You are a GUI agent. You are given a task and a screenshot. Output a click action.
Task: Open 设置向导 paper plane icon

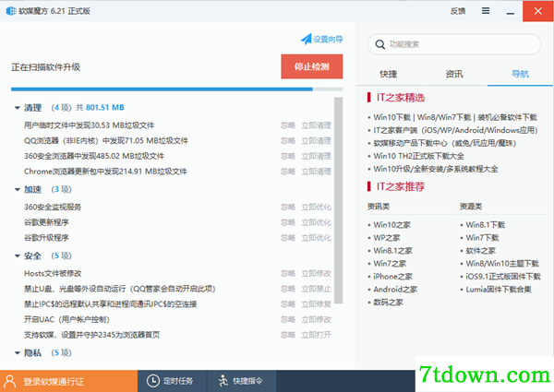(306, 39)
